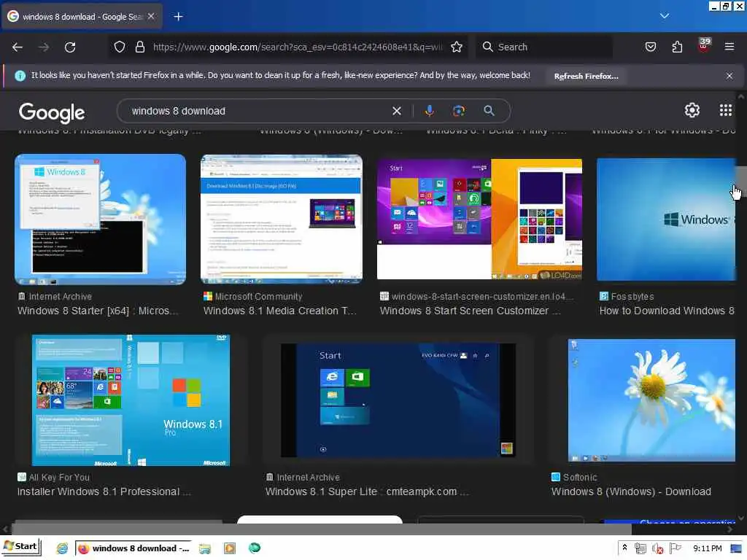Screen dimensions: 747x560
Task: Open Windows 8.1 Super Lite thumbnail
Action: (398, 400)
